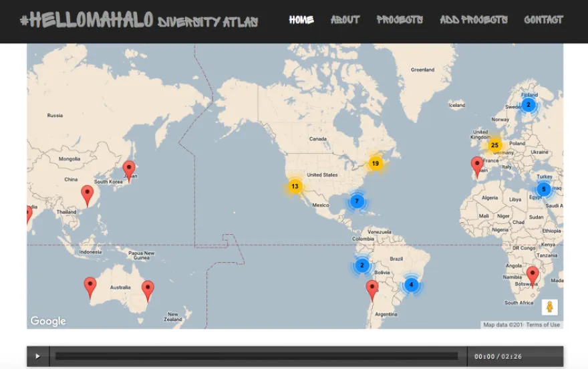Image resolution: width=588 pixels, height=369 pixels.
Task: Open the Add Projects page
Action: [474, 20]
